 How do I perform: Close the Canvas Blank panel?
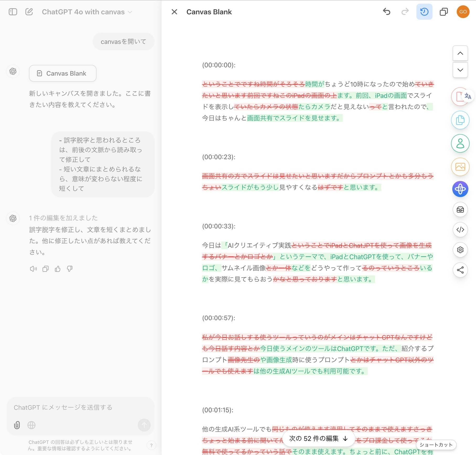(174, 12)
